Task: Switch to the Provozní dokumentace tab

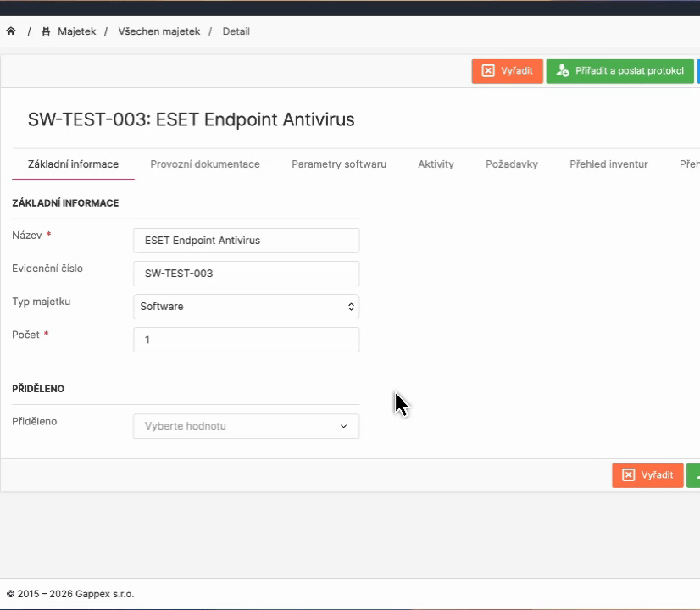Action: [205, 164]
